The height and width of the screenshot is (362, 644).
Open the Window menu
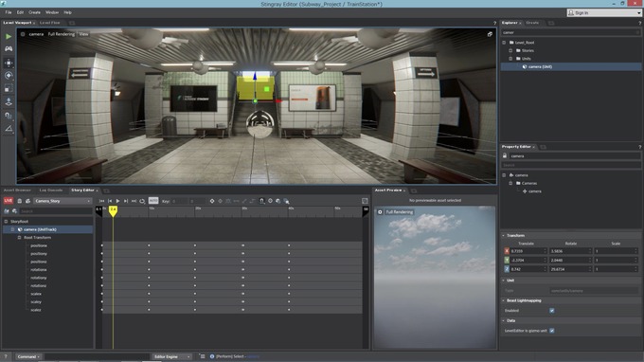point(52,12)
